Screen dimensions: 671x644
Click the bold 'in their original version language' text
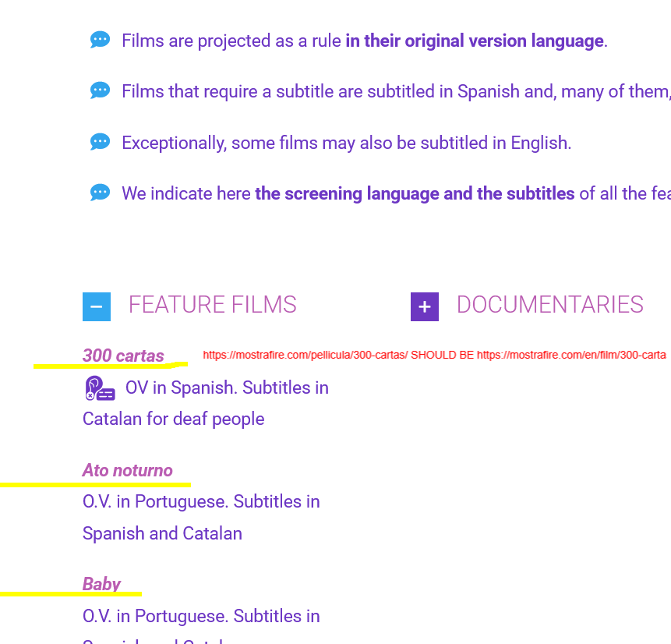[475, 41]
